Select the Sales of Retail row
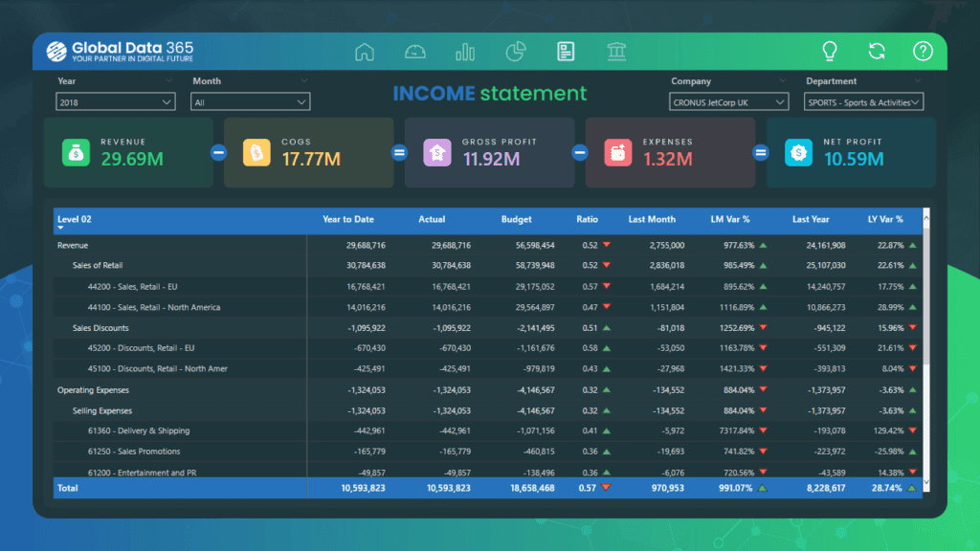 98,265
